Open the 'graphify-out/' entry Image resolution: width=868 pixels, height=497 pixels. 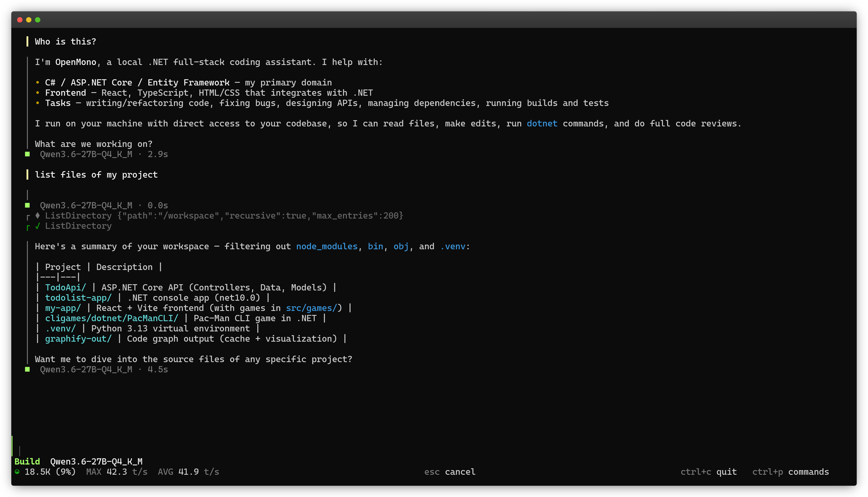78,339
